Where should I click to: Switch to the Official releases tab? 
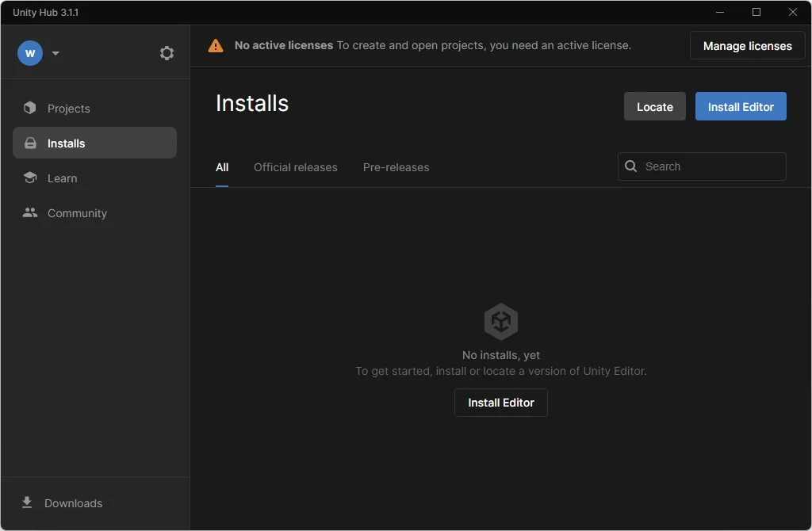tap(295, 167)
